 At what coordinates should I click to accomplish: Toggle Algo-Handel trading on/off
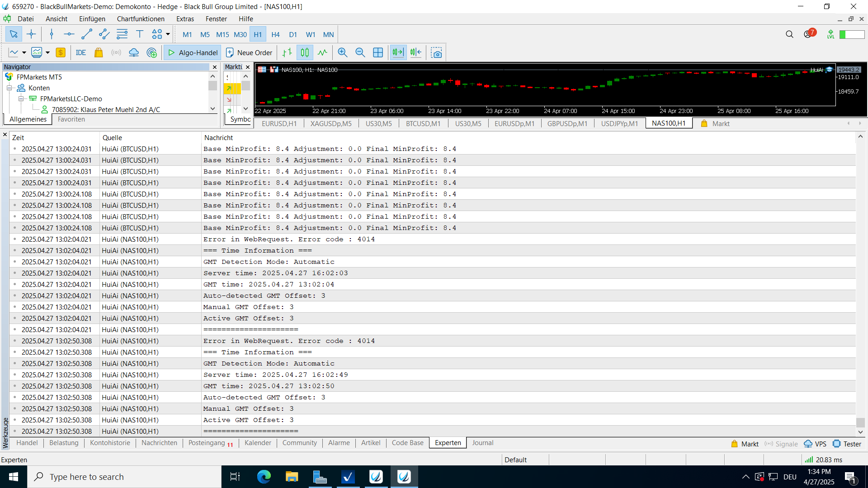point(193,53)
